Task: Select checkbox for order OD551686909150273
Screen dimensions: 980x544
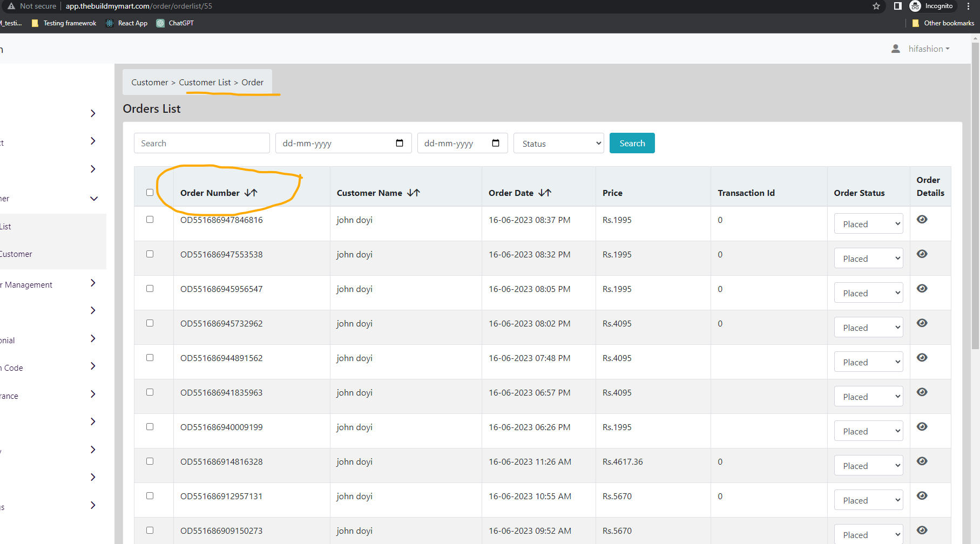Action: point(150,531)
